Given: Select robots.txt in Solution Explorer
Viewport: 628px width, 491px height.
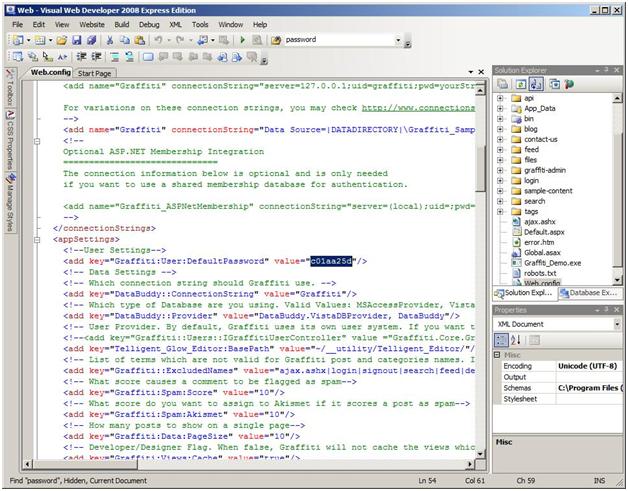Looking at the screenshot, I should tap(540, 273).
